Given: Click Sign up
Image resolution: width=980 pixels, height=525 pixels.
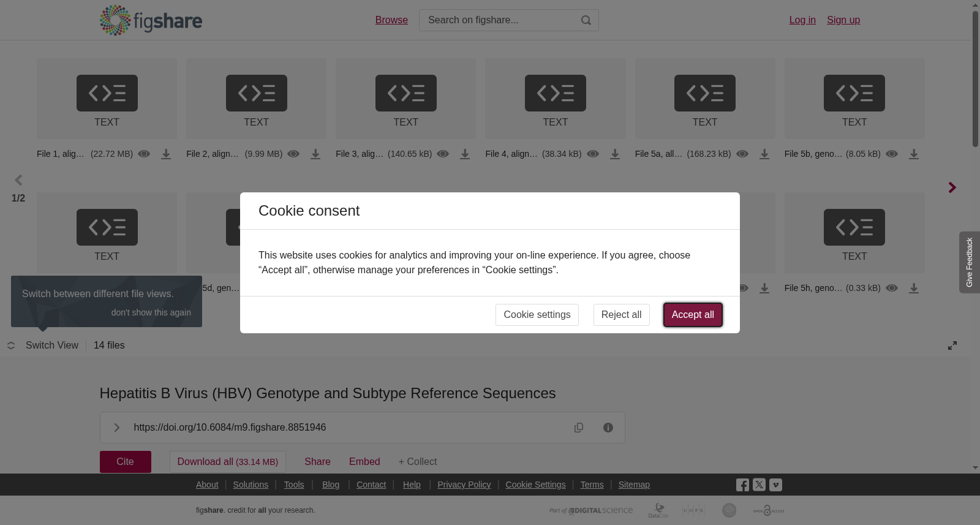Looking at the screenshot, I should (x=843, y=20).
